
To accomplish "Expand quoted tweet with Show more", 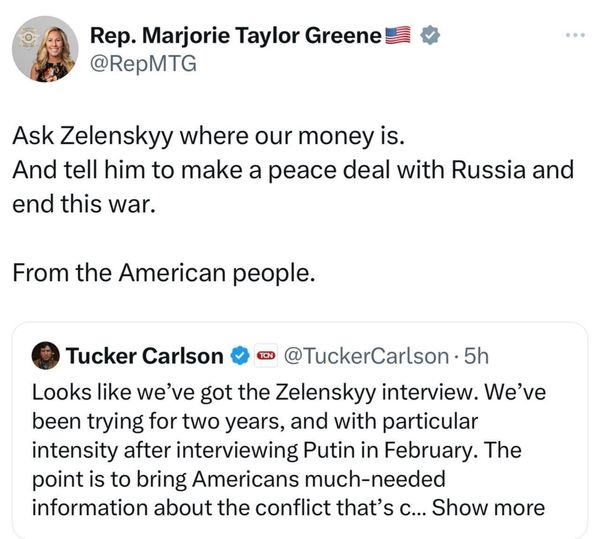I will pos(488,507).
